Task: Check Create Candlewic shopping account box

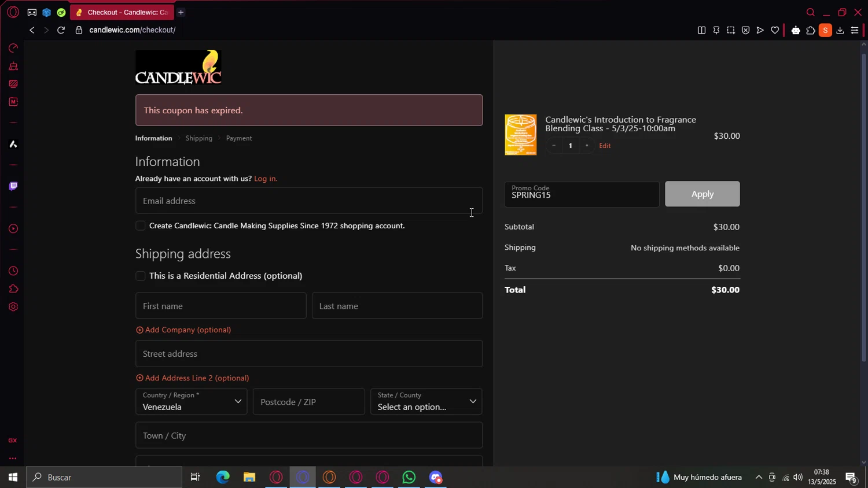Action: 140,225
